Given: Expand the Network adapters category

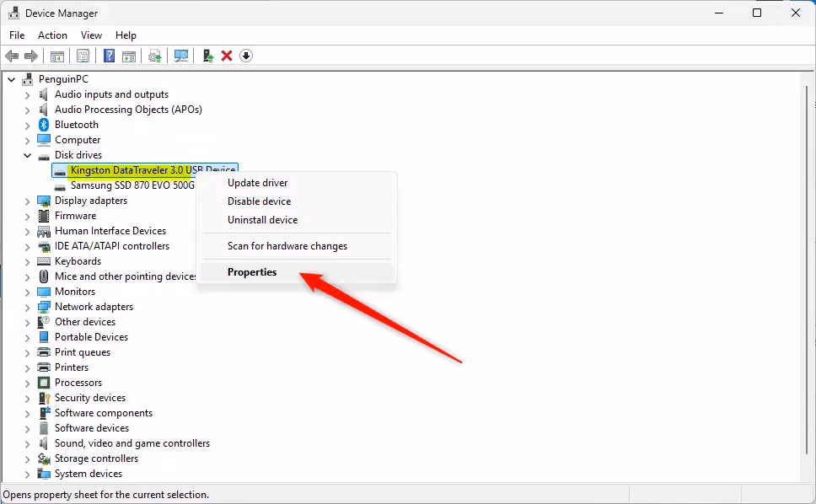Looking at the screenshot, I should point(27,307).
